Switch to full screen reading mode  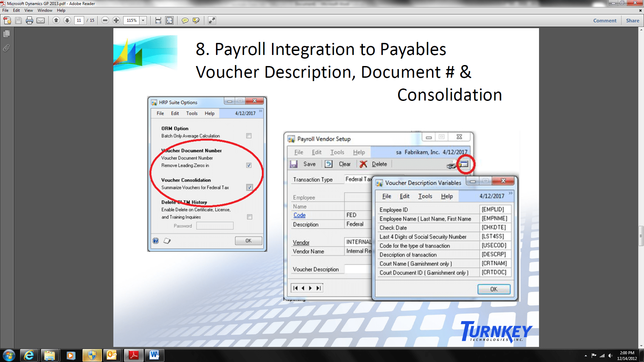click(211, 20)
